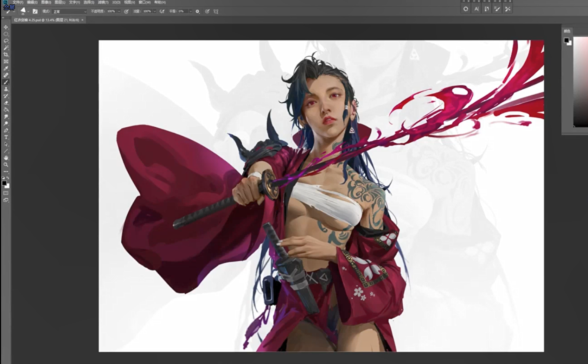
Task: Toggle the Brush Settings panel
Action: click(x=35, y=11)
